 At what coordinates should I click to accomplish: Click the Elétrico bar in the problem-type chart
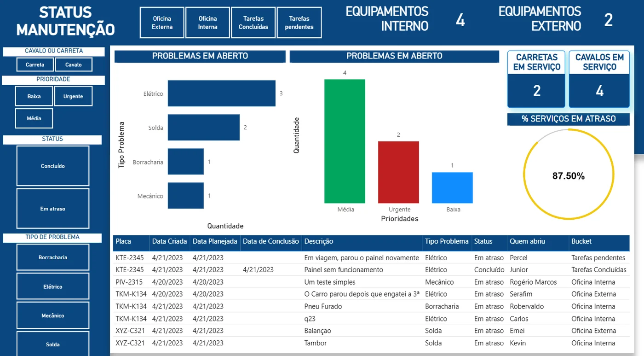221,93
